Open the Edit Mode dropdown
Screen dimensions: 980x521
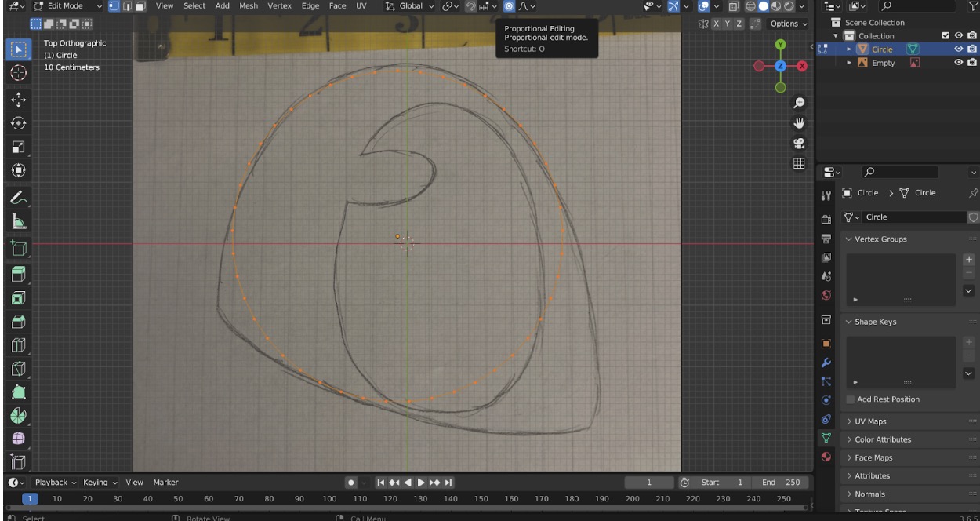[x=69, y=5]
